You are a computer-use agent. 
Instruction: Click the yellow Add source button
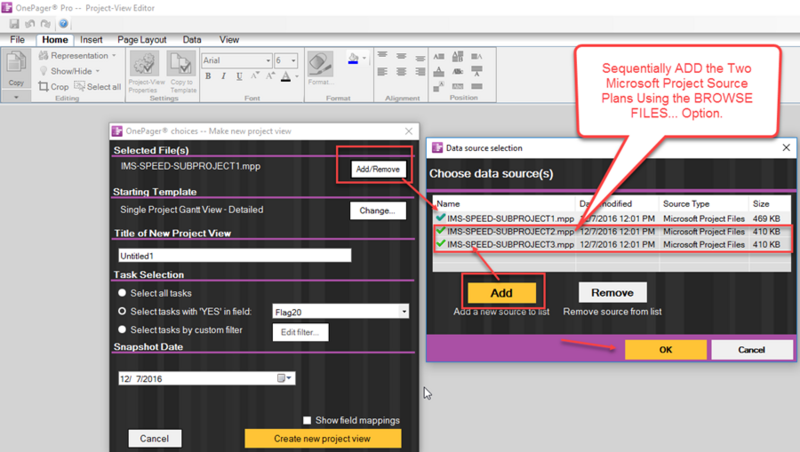tap(502, 293)
